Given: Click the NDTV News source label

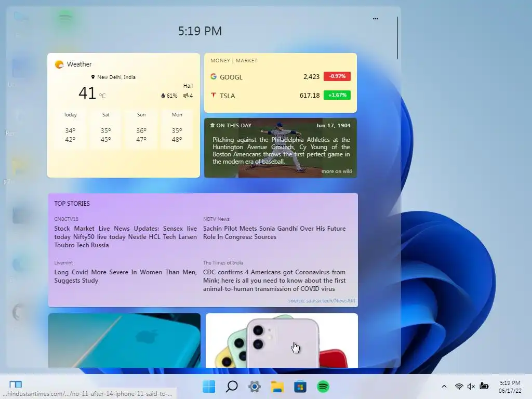Looking at the screenshot, I should pyautogui.click(x=216, y=219).
